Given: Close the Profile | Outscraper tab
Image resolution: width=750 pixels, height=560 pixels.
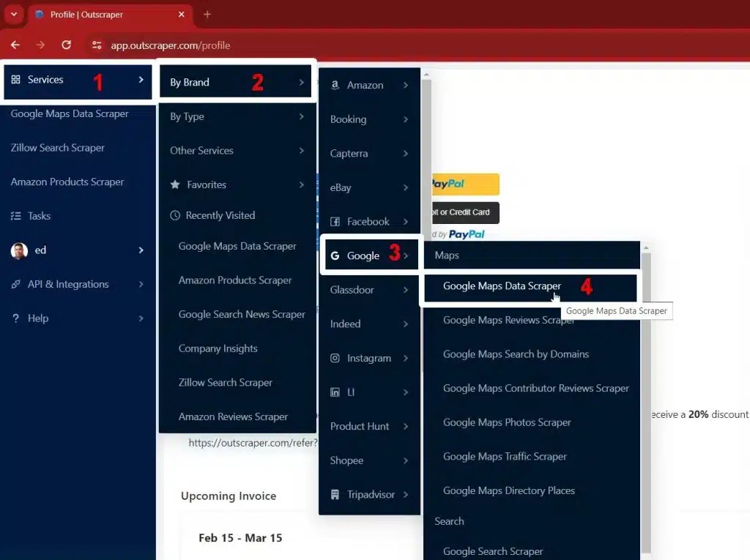Looking at the screenshot, I should 182,15.
